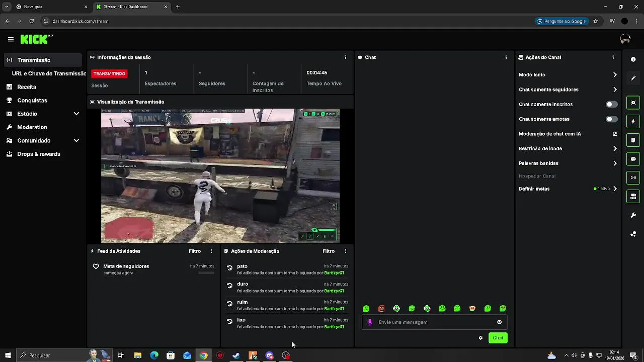The height and width of the screenshot is (362, 644).
Task: Expand Definir metas options
Action: click(615, 189)
